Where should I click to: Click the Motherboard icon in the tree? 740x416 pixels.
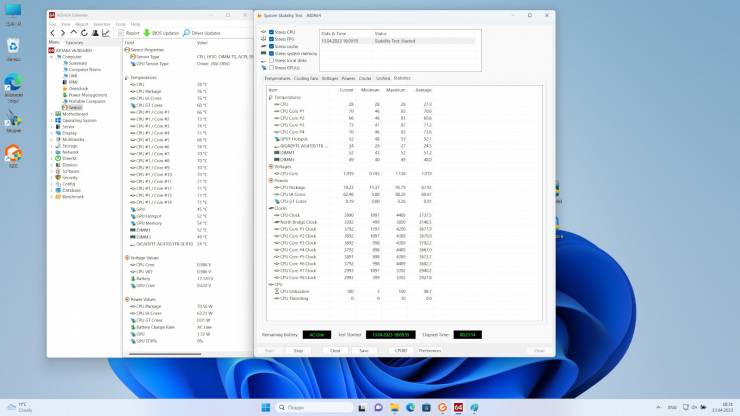[x=58, y=114]
